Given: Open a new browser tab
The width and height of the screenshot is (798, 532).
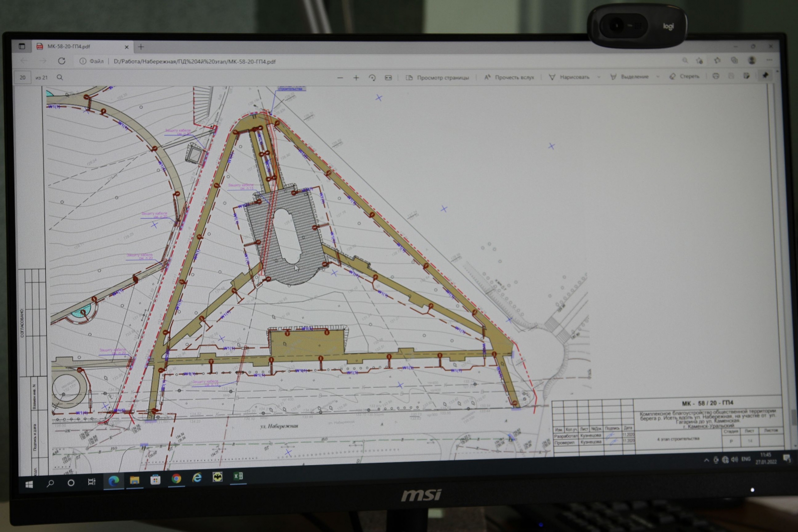Looking at the screenshot, I should [141, 47].
